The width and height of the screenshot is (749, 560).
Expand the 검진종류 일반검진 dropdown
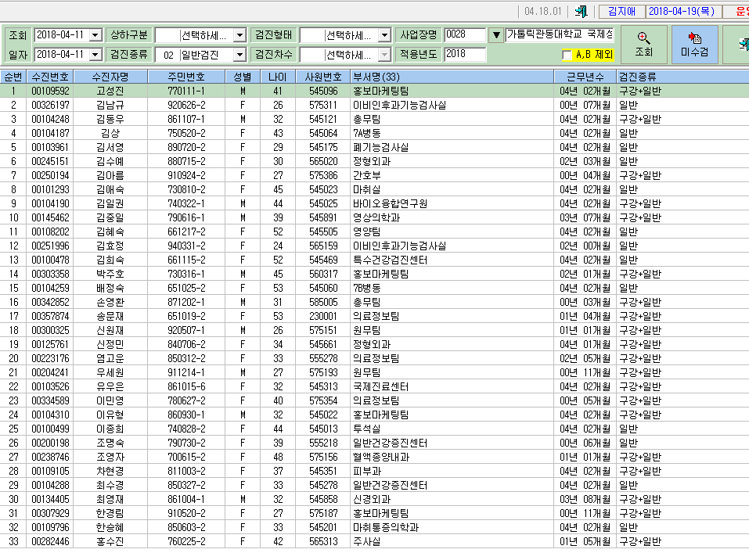[239, 55]
